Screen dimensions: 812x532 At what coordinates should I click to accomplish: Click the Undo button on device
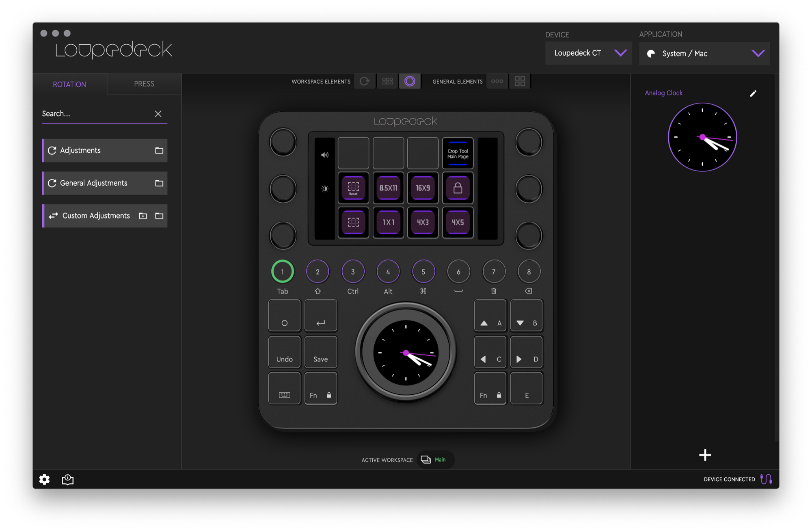284,352
